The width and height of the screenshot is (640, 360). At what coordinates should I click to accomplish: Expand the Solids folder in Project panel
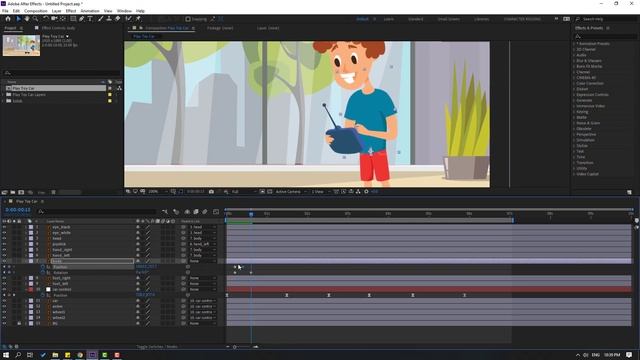4,101
